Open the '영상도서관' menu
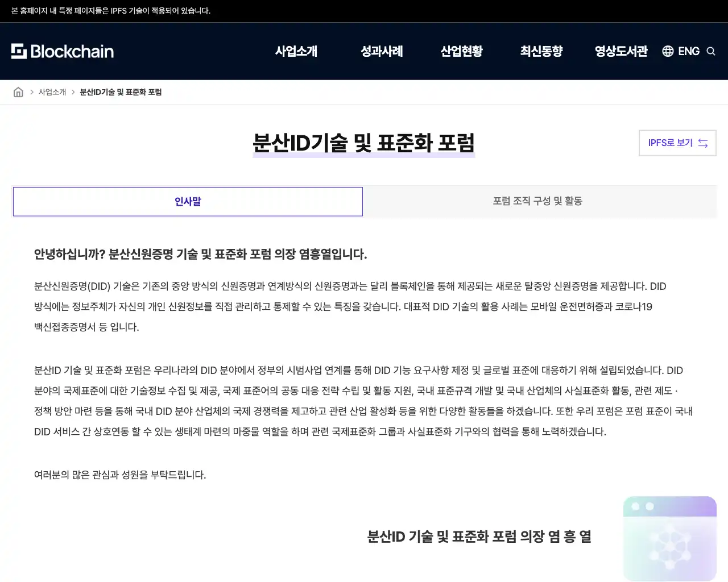Viewport: 728px width, 582px height. [x=621, y=51]
